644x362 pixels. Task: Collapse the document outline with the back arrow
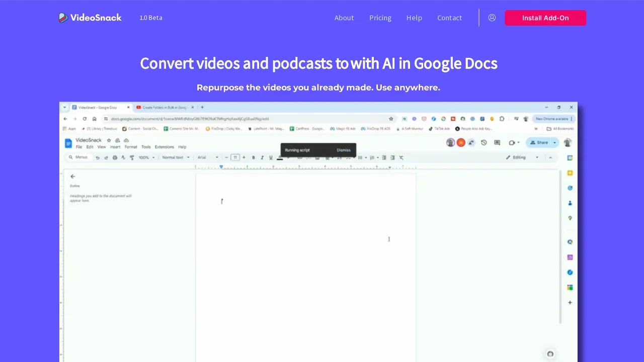click(73, 176)
